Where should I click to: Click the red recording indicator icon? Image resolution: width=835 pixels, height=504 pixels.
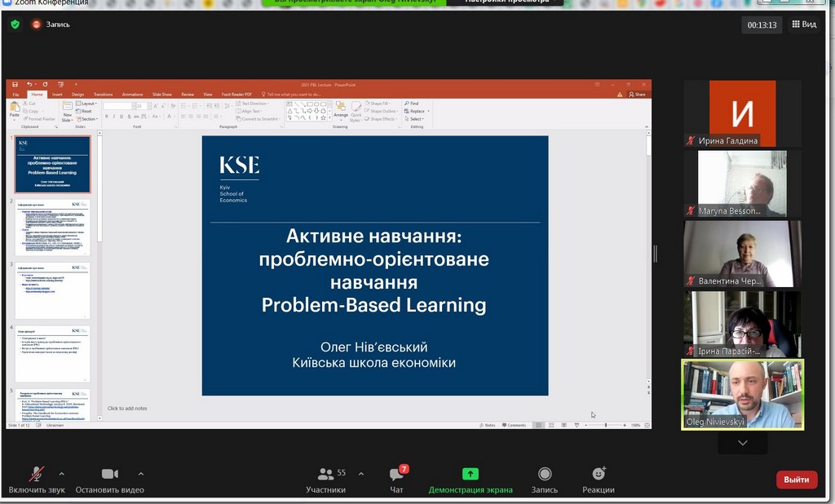(x=36, y=24)
